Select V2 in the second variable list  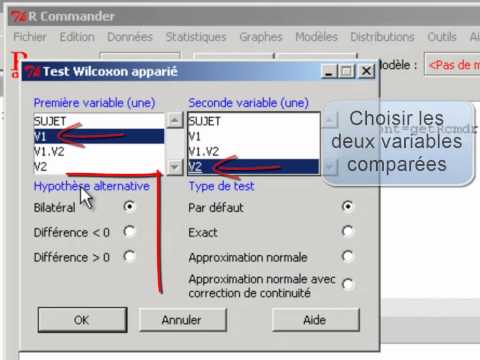(x=253, y=167)
